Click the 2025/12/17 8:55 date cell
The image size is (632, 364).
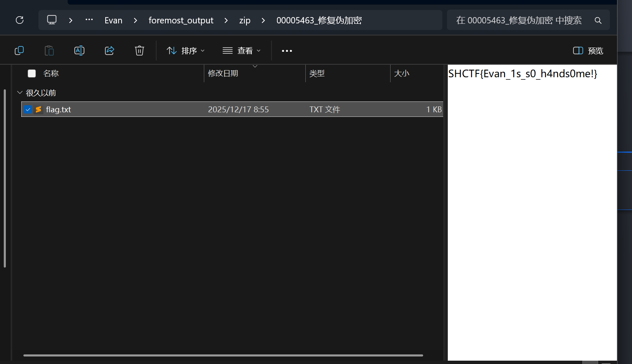click(x=239, y=109)
